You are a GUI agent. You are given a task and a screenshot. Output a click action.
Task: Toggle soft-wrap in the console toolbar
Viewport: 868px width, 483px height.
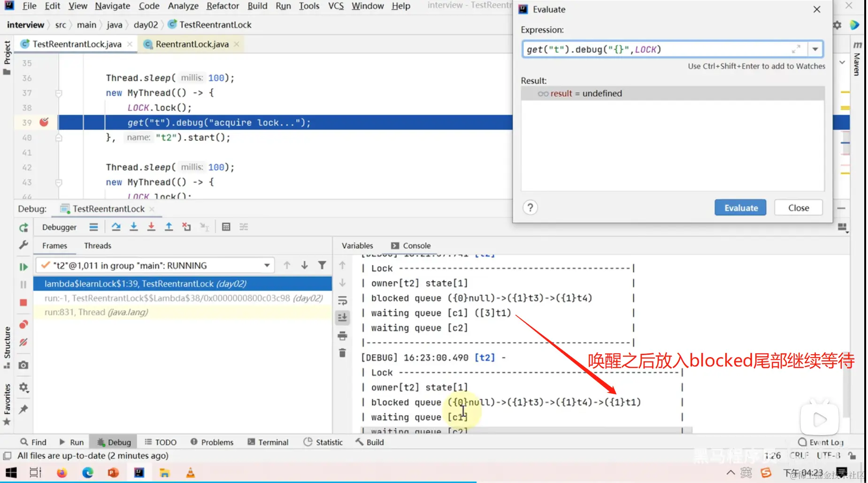tap(343, 301)
